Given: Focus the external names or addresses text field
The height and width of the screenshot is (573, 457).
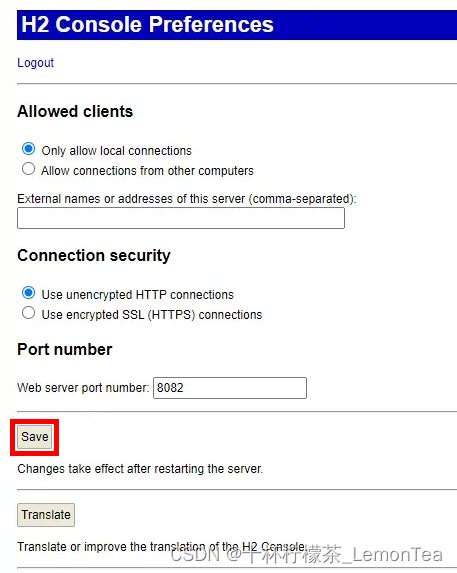Looking at the screenshot, I should point(181,218).
